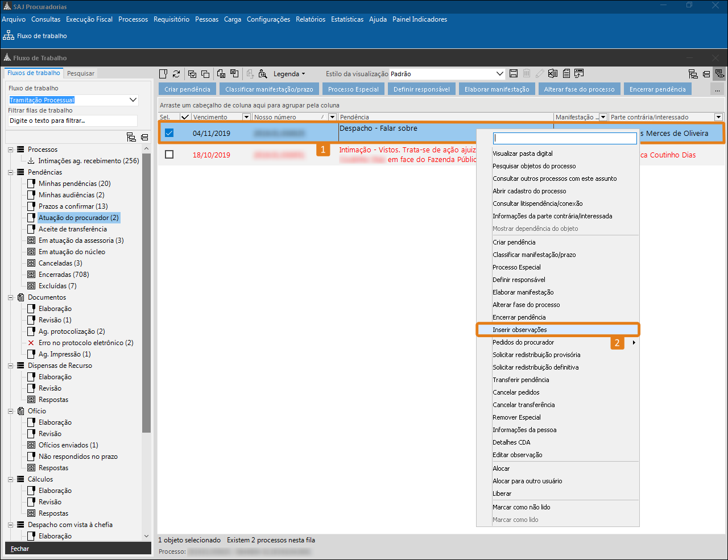The width and height of the screenshot is (728, 560).
Task: Click the context menu search field
Action: pyautogui.click(x=565, y=138)
